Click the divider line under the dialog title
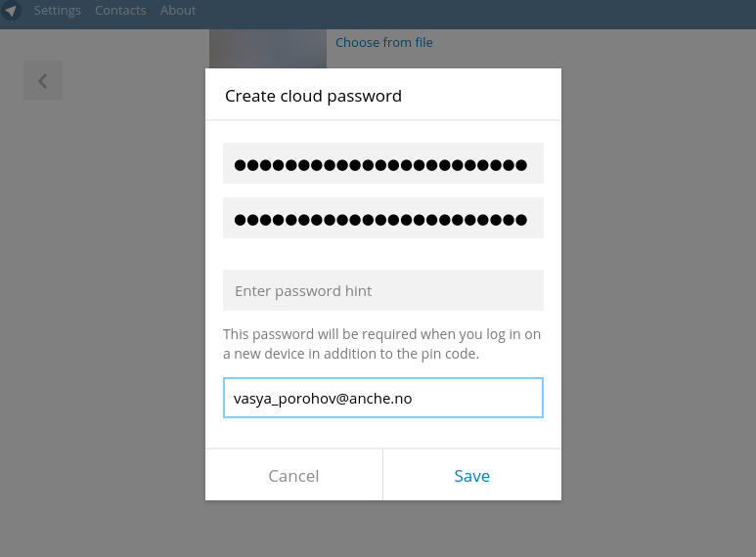The height and width of the screenshot is (557, 756). click(382, 120)
